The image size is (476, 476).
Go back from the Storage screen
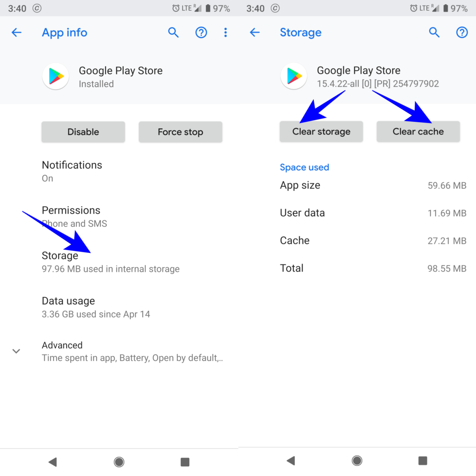click(x=255, y=32)
